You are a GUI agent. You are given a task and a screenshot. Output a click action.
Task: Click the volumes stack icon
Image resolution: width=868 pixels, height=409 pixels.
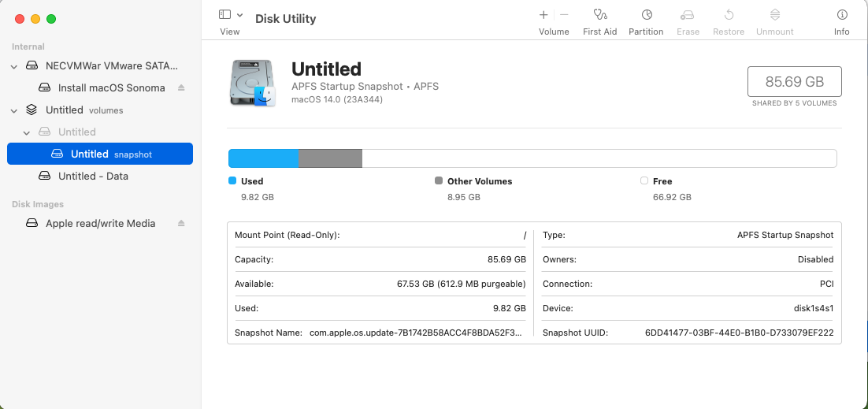[x=32, y=110]
